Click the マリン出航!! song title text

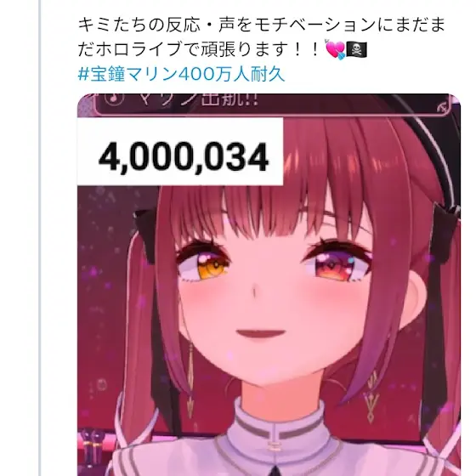[x=200, y=99]
